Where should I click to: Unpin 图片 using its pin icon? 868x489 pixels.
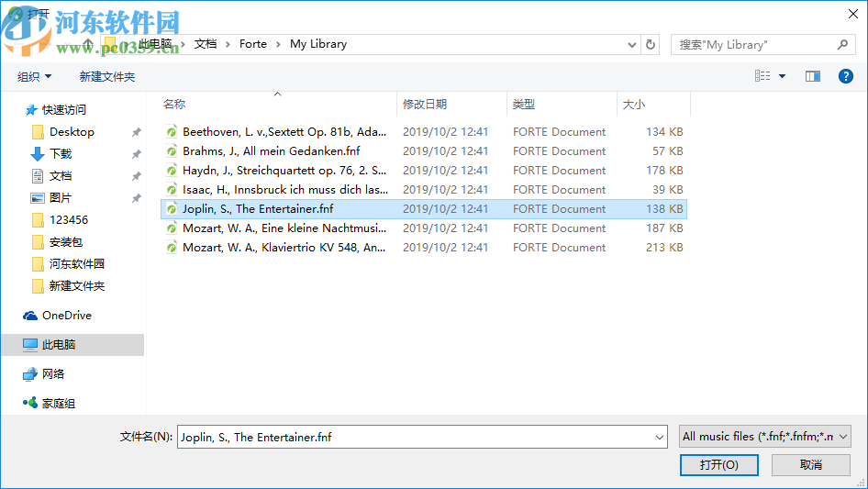136,198
